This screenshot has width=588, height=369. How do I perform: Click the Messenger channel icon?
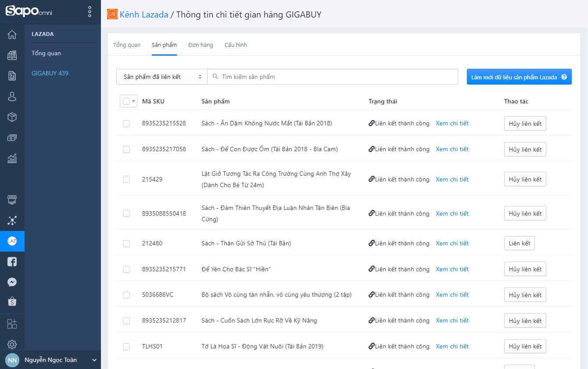tap(12, 282)
